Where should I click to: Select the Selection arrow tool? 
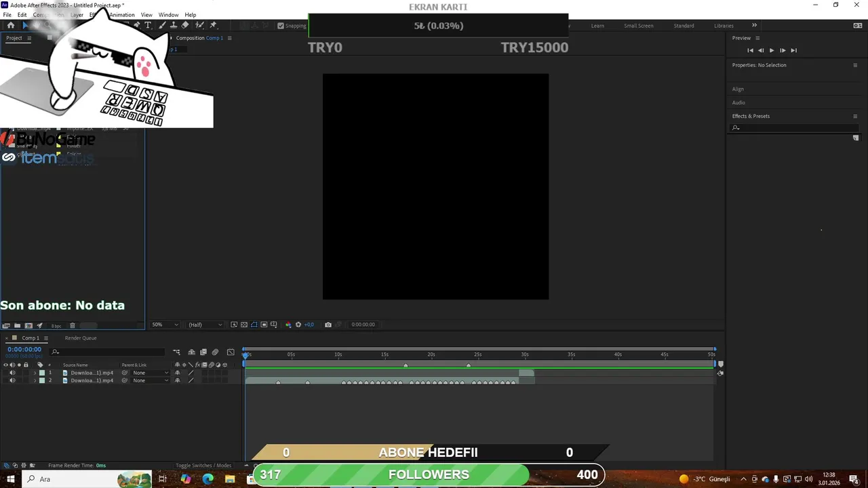pos(25,25)
